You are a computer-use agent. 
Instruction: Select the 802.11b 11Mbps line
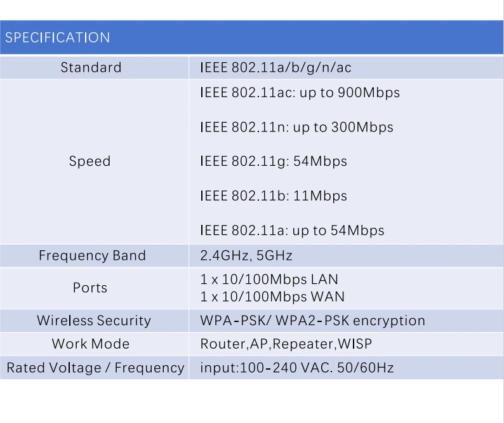click(273, 196)
